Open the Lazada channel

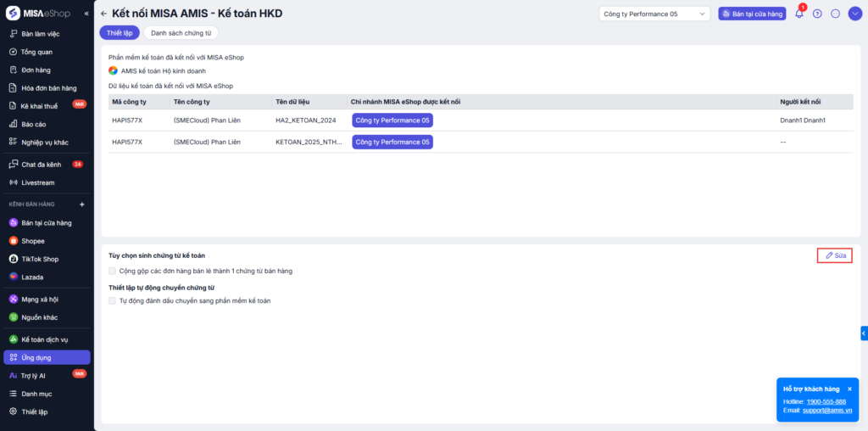pyautogui.click(x=32, y=277)
